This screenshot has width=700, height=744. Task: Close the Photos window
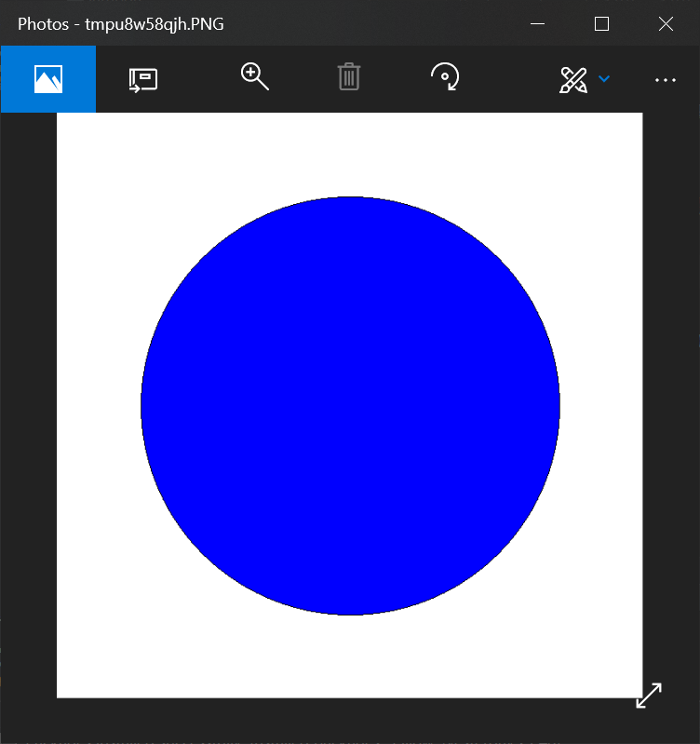coord(666,23)
